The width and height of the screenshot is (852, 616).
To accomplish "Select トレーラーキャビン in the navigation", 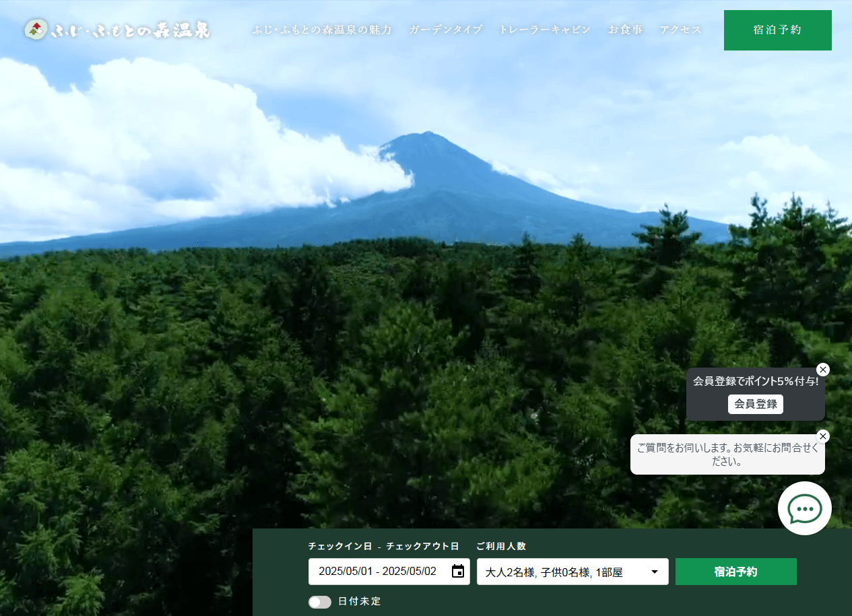I will (x=545, y=30).
